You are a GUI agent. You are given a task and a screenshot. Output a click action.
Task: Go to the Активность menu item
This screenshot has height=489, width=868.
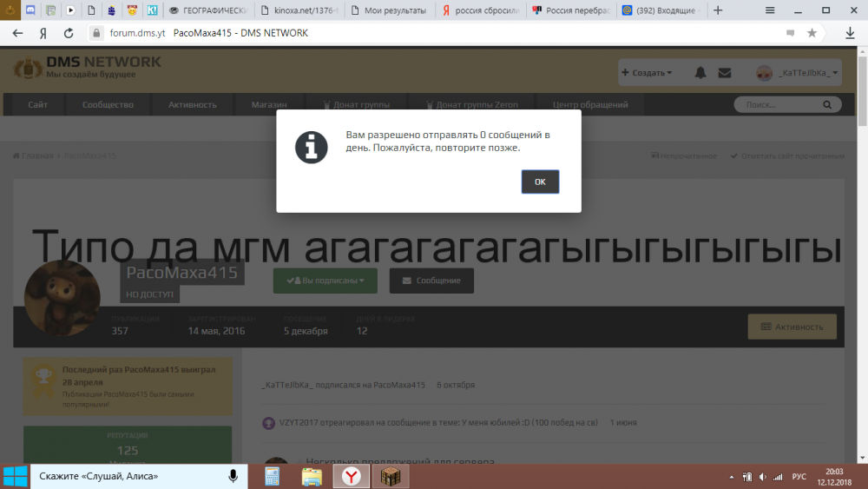coord(193,104)
